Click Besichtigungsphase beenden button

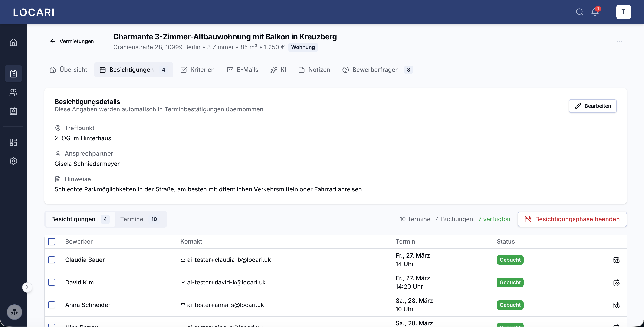tap(572, 219)
